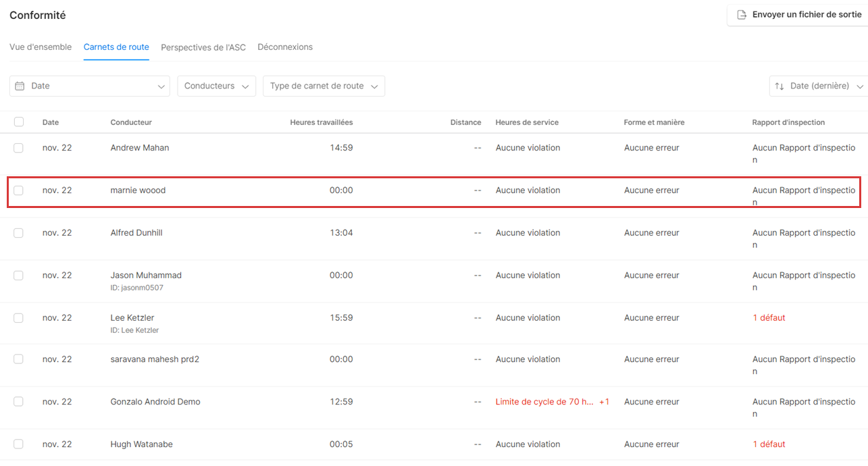Open the Perspectives de l'ASC tab

203,47
